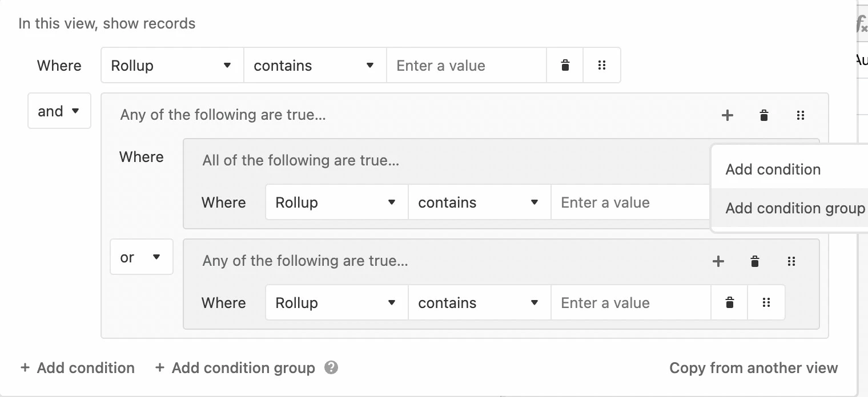
Task: Change the 'or' conjunction dropdown
Action: click(142, 257)
